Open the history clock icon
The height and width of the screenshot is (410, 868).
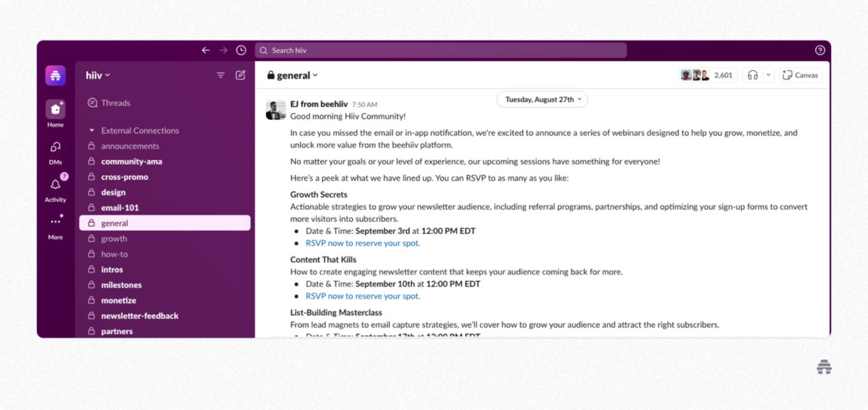coord(241,50)
